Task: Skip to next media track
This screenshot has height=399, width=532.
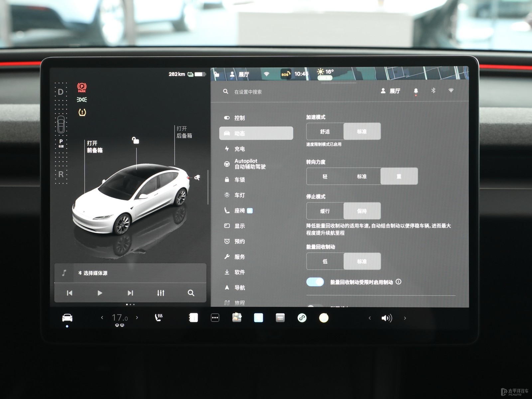Action: point(130,293)
